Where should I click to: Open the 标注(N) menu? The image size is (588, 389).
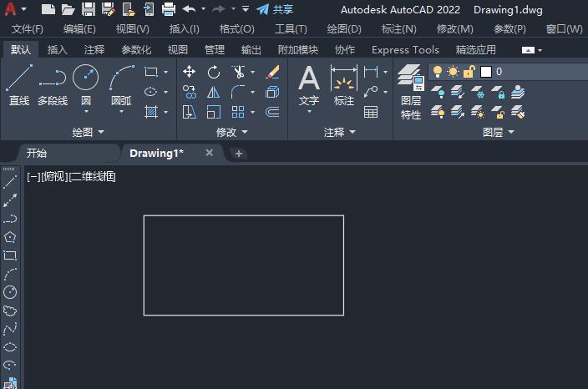pos(398,29)
